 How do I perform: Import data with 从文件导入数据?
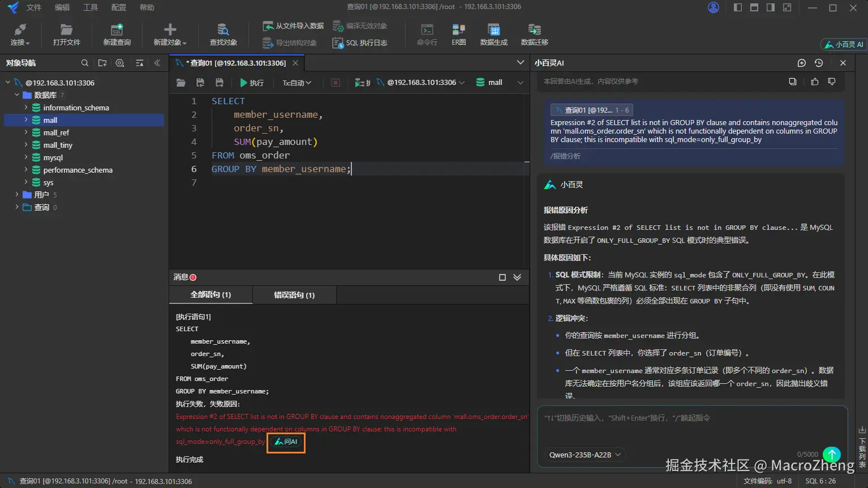click(x=293, y=26)
